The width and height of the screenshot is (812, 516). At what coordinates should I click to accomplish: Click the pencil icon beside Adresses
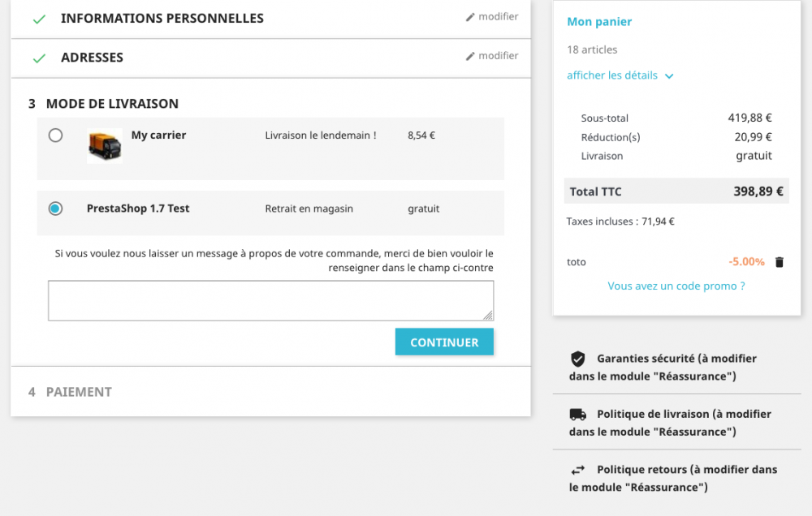(x=470, y=57)
